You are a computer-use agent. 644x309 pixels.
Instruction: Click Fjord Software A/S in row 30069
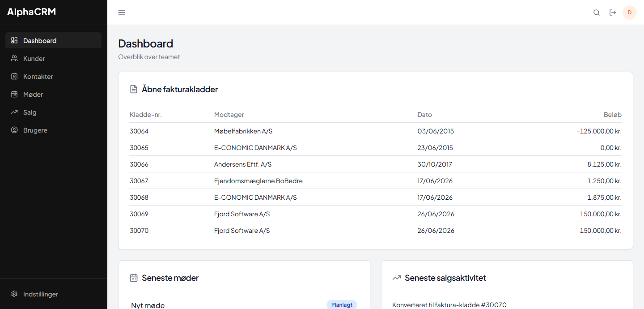(x=242, y=214)
